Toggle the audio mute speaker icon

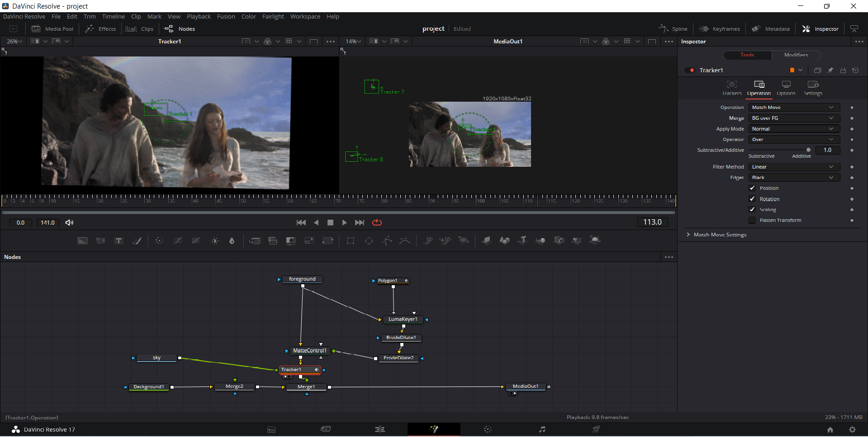point(69,222)
